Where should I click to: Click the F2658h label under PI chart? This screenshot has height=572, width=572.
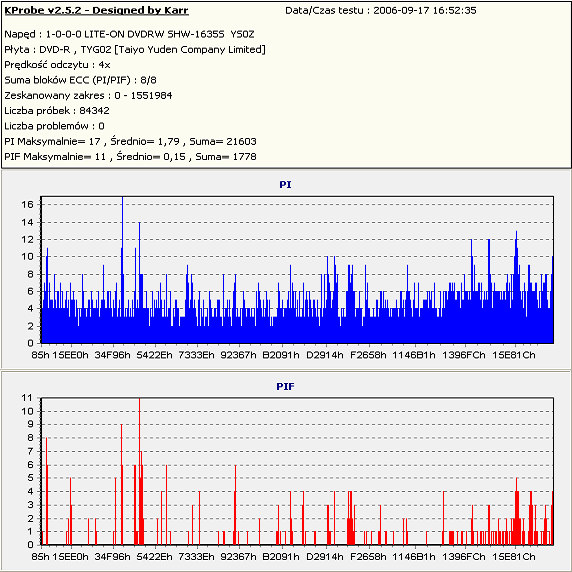click(368, 355)
